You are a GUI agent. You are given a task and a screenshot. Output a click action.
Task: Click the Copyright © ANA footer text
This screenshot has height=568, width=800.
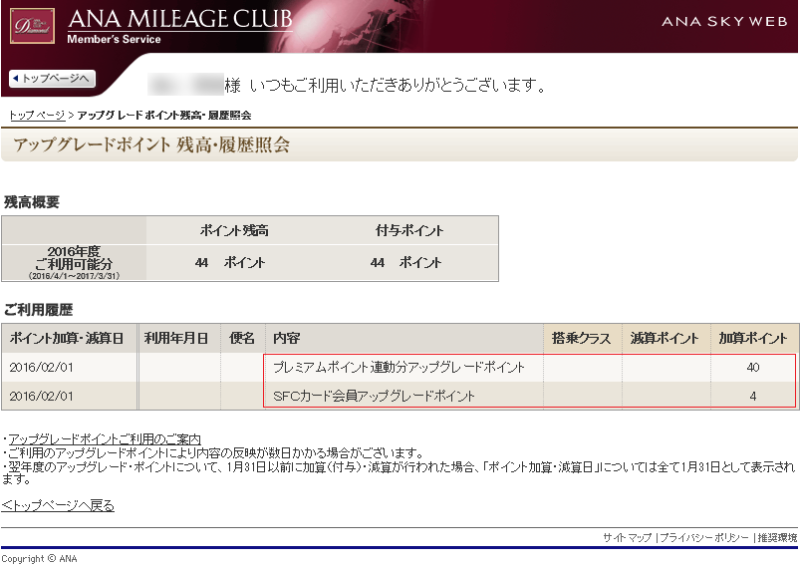point(39,559)
